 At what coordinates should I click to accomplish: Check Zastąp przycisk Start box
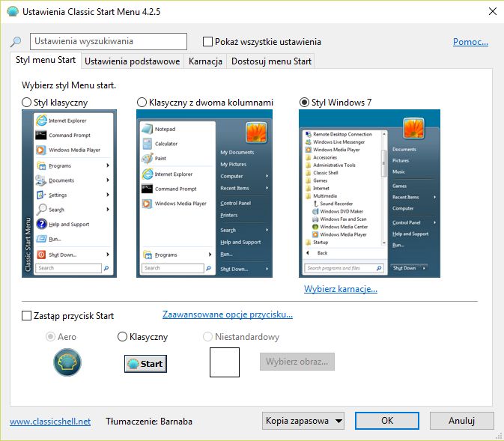pyautogui.click(x=26, y=316)
